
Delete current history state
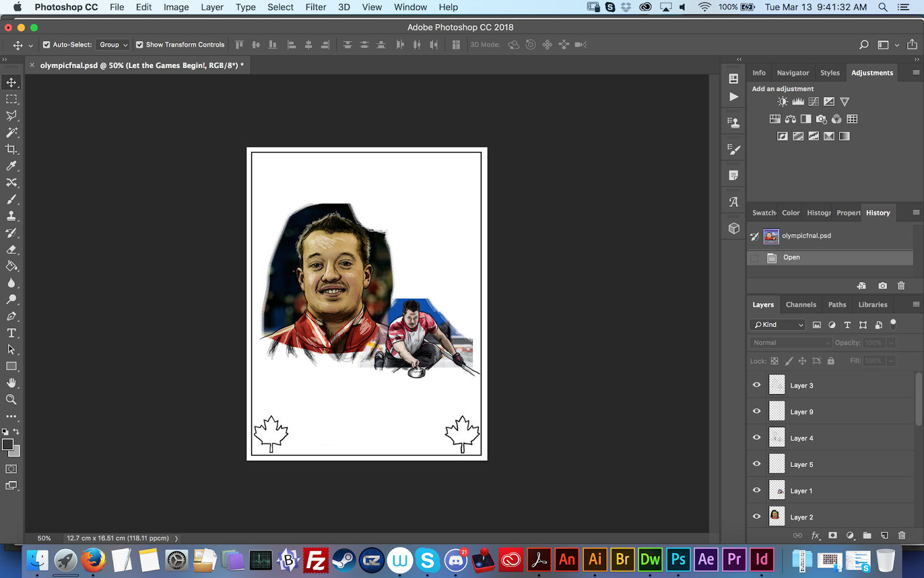point(901,286)
